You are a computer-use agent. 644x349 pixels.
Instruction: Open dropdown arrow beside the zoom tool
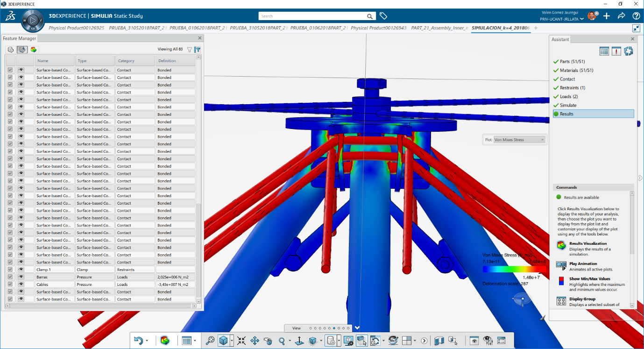coord(290,341)
